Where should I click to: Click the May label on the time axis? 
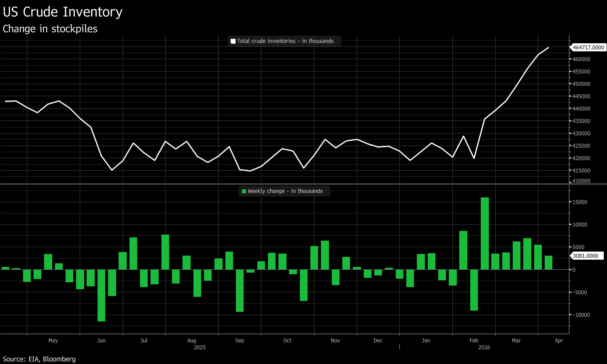[x=53, y=341]
